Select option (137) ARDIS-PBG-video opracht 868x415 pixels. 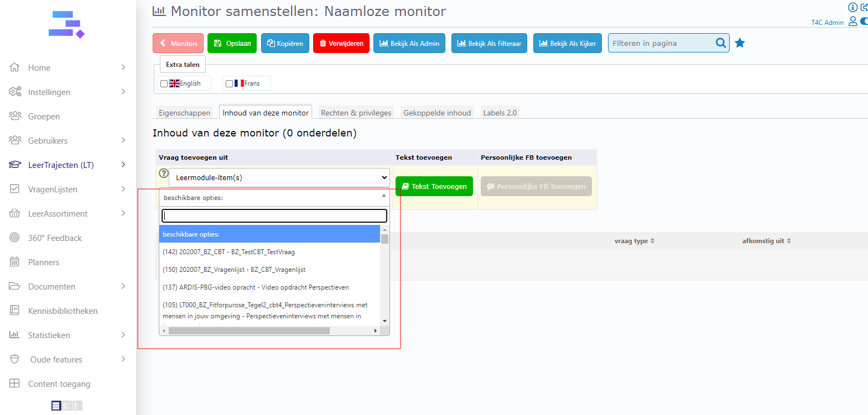[x=256, y=287]
